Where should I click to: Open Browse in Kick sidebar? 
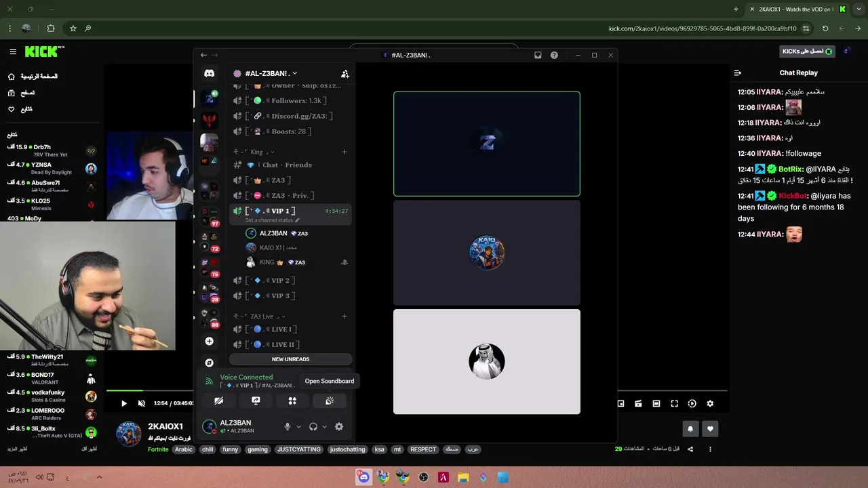(21, 93)
